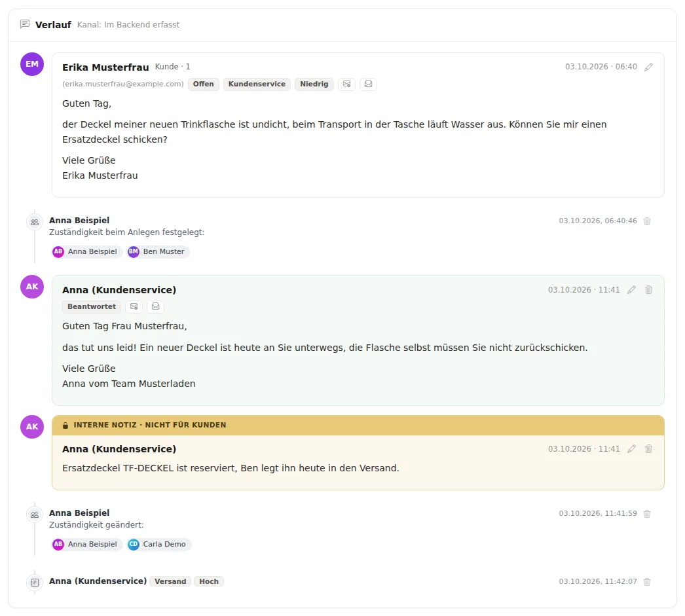This screenshot has width=685, height=616.
Task: Click 'Kanal: Im Backend erfasst' text
Action: 128,24
